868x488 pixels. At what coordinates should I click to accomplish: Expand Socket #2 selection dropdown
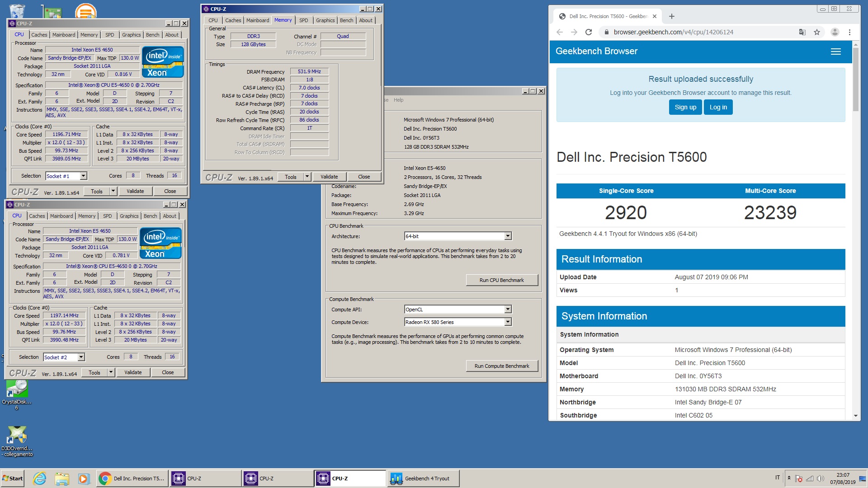(x=81, y=357)
